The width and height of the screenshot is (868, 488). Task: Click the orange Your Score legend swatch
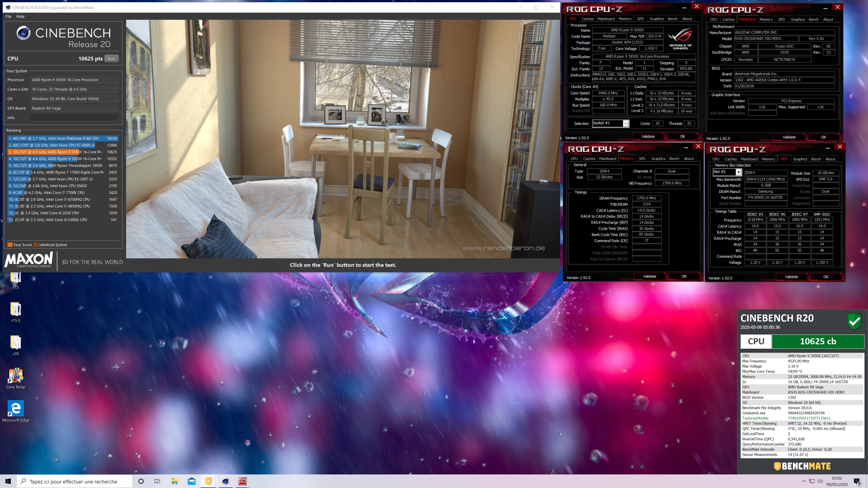(10, 245)
